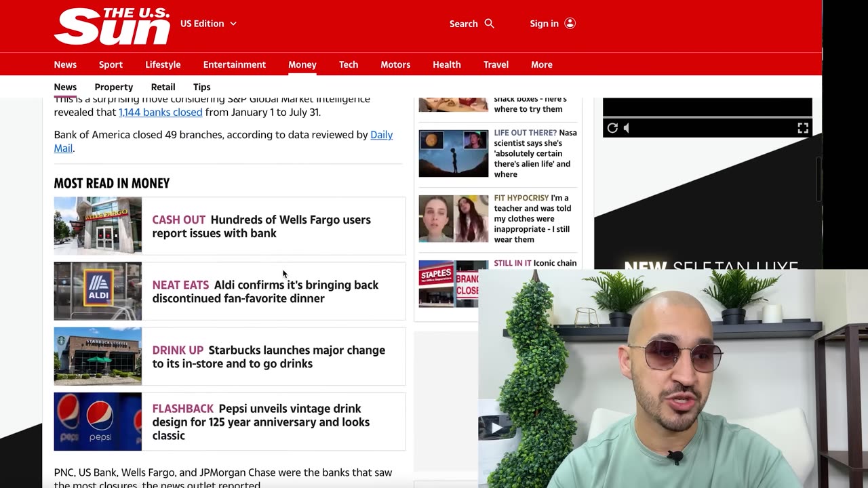Click the 'CASH OUT' label
The height and width of the screenshot is (488, 868).
point(178,220)
